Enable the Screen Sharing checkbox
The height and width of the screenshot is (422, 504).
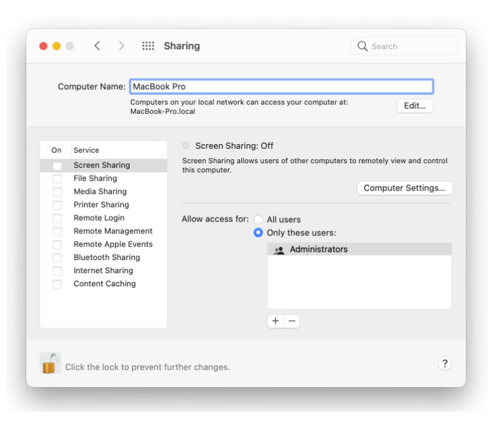point(57,165)
